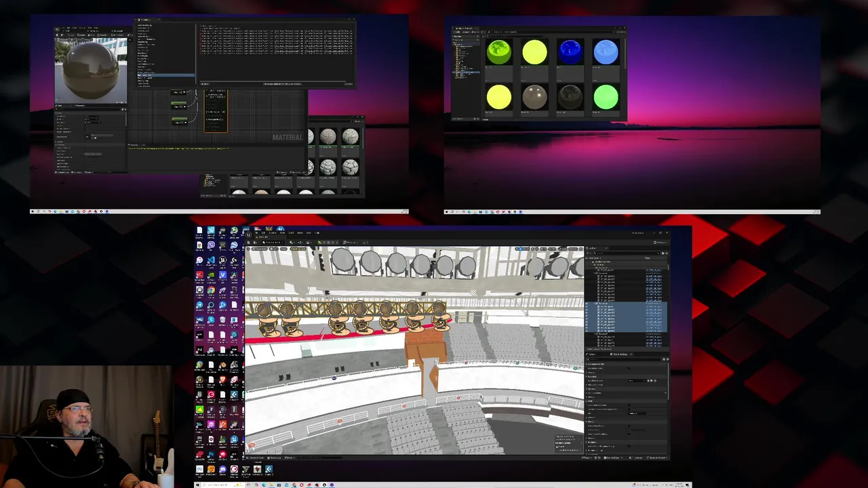Select the Visual Studio Code desktop icon
Screen dimensions: 868x488
(x=211, y=260)
